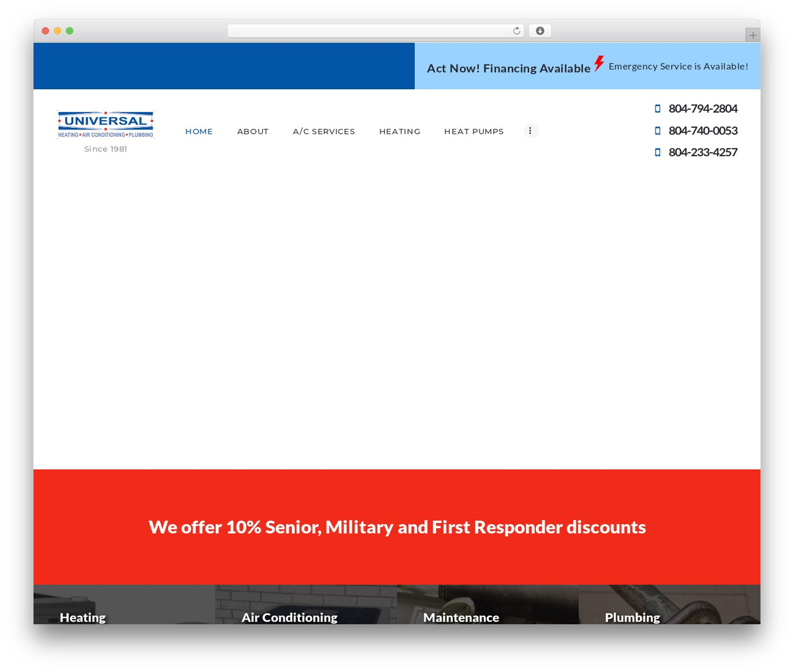Call phone number 804-233-4257

click(x=703, y=153)
